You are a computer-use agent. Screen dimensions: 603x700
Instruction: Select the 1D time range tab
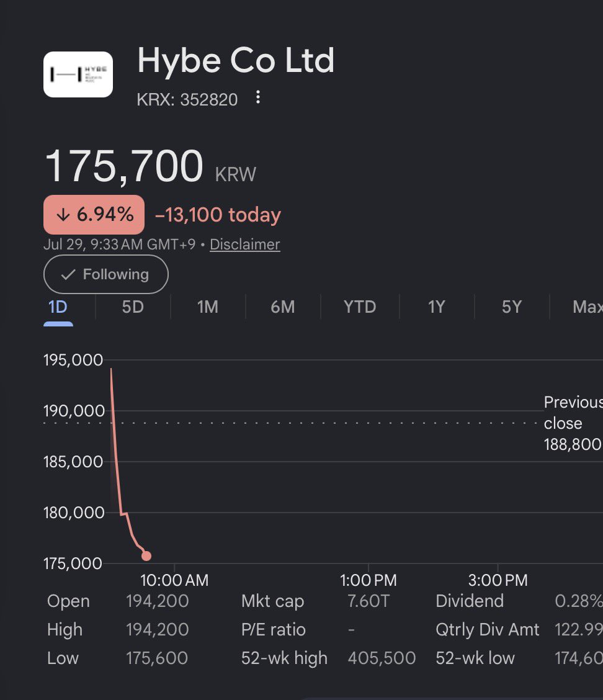click(58, 307)
